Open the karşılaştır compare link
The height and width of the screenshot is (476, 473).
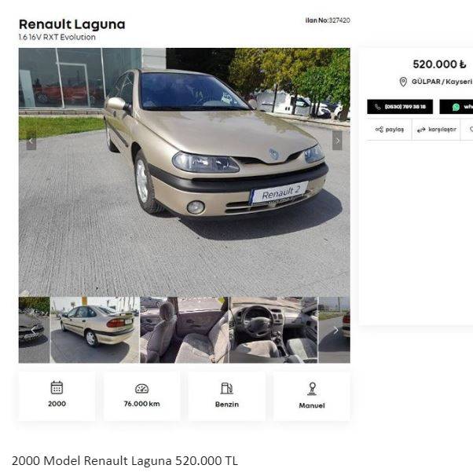pos(436,130)
